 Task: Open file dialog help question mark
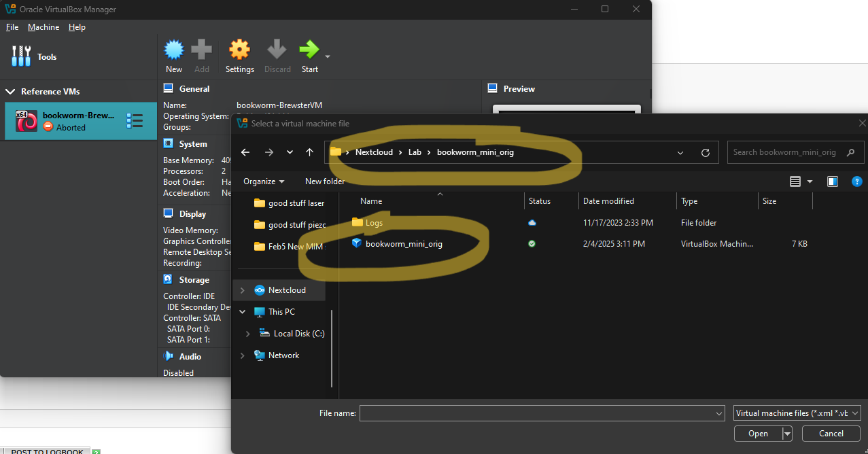(857, 181)
